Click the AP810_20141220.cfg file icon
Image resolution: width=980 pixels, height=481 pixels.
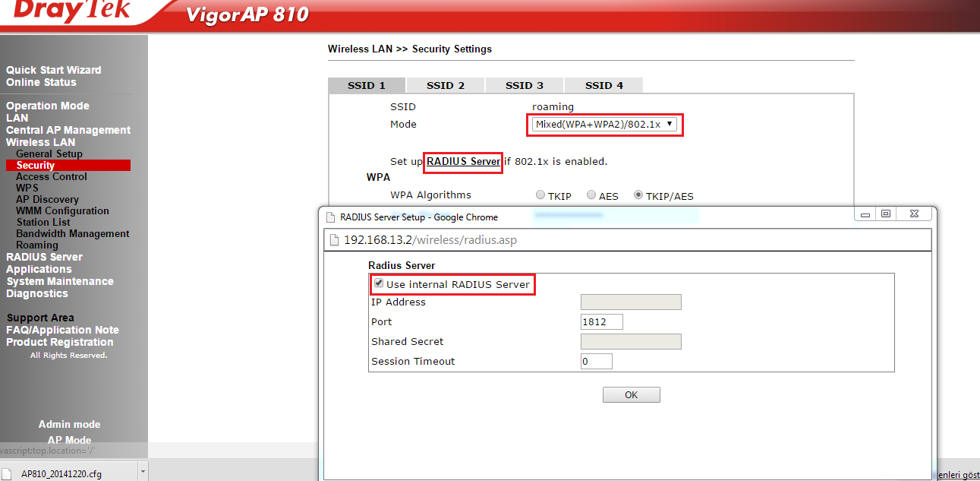[x=10, y=473]
